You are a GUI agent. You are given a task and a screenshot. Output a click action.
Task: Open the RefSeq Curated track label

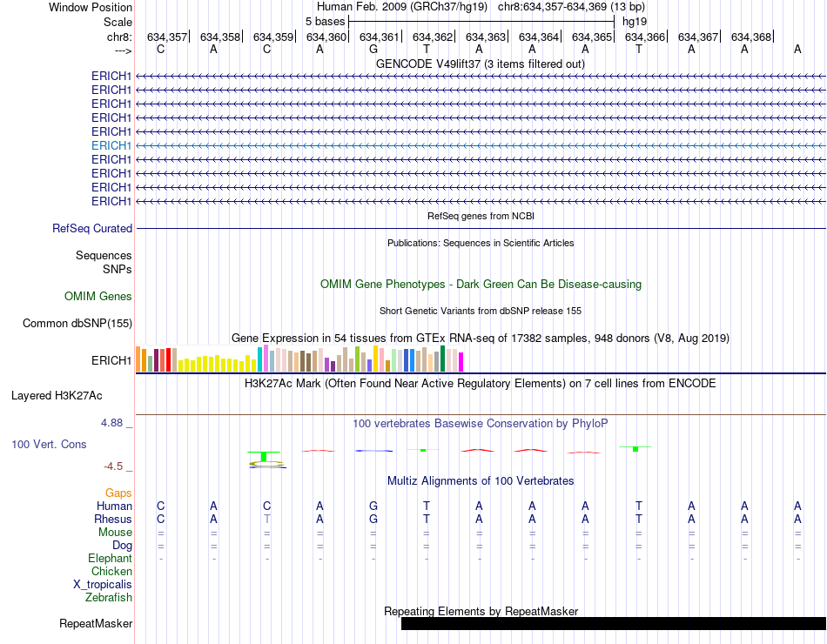pyautogui.click(x=92, y=228)
